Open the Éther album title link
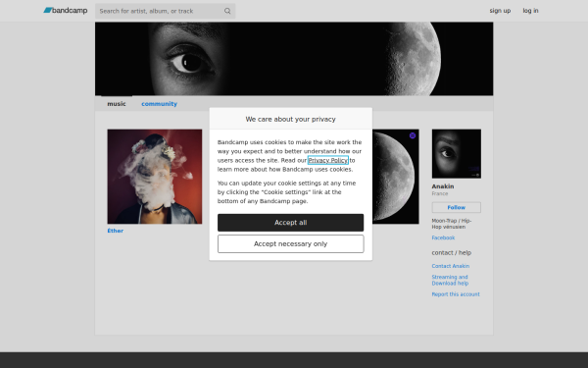 (x=115, y=231)
